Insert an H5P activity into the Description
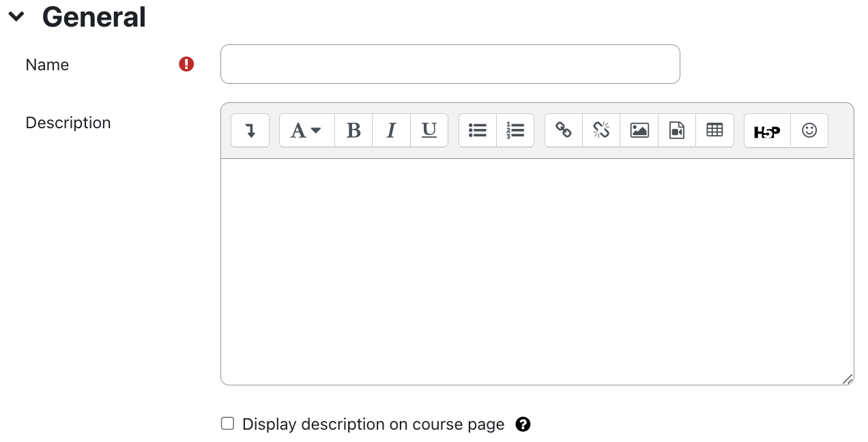 click(766, 130)
